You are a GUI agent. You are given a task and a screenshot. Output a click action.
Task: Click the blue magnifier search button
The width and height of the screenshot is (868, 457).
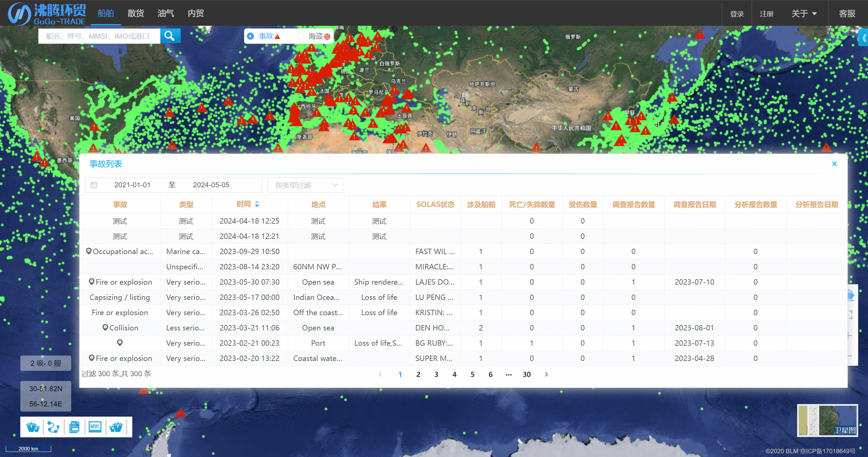tap(170, 36)
